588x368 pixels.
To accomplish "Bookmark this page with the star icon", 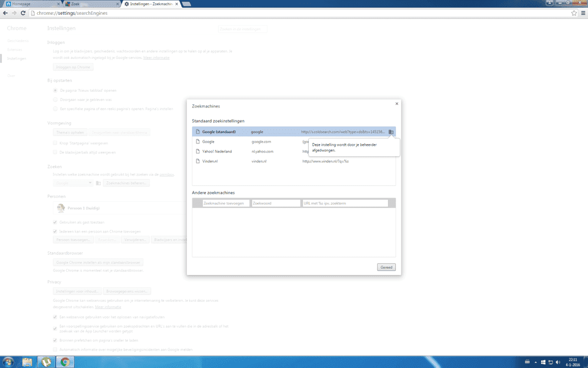I will click(x=574, y=13).
